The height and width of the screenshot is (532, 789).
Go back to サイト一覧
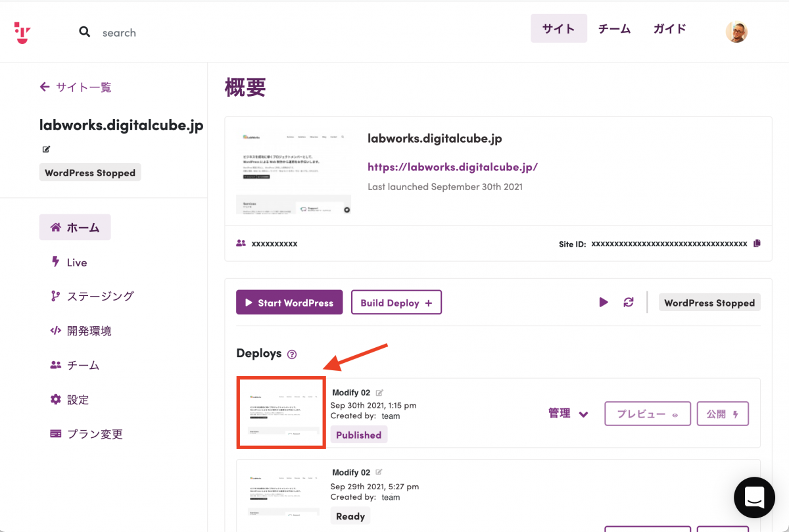[76, 87]
